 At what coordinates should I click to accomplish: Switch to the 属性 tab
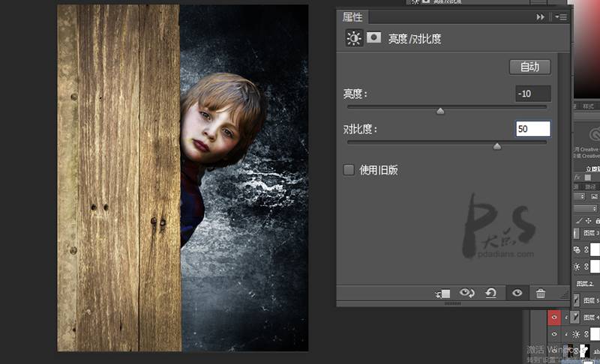coord(352,16)
